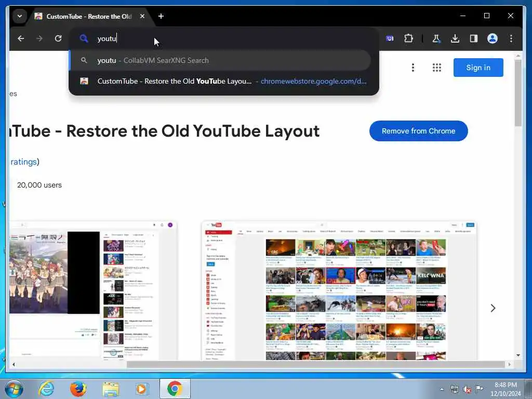This screenshot has width=532, height=399.
Task: Click the purple extension icon in the toolbar
Action: pos(390,38)
